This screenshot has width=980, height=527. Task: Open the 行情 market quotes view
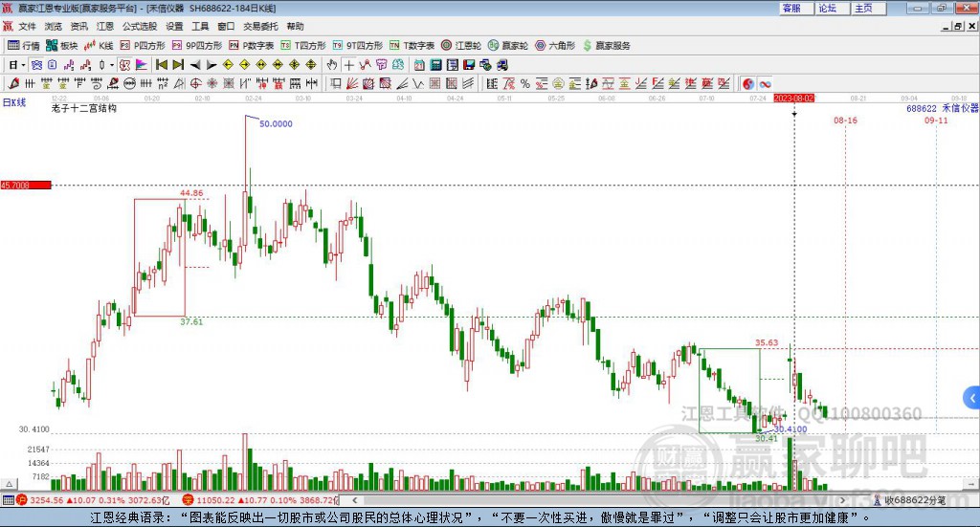pos(23,46)
